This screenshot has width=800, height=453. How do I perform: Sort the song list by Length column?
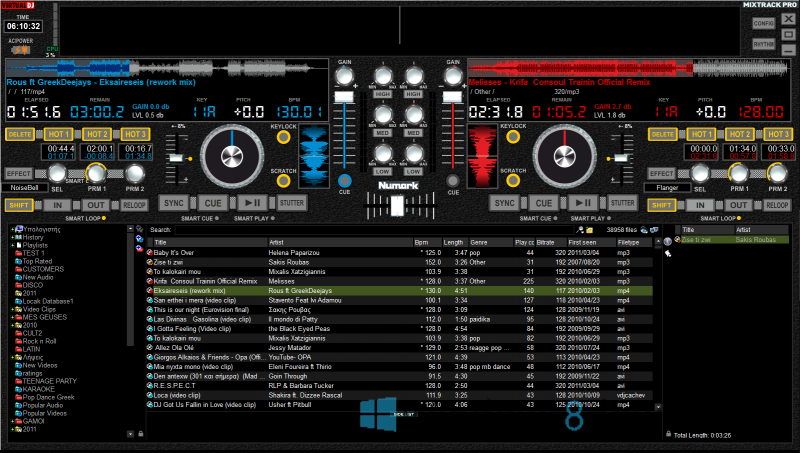pyautogui.click(x=455, y=242)
